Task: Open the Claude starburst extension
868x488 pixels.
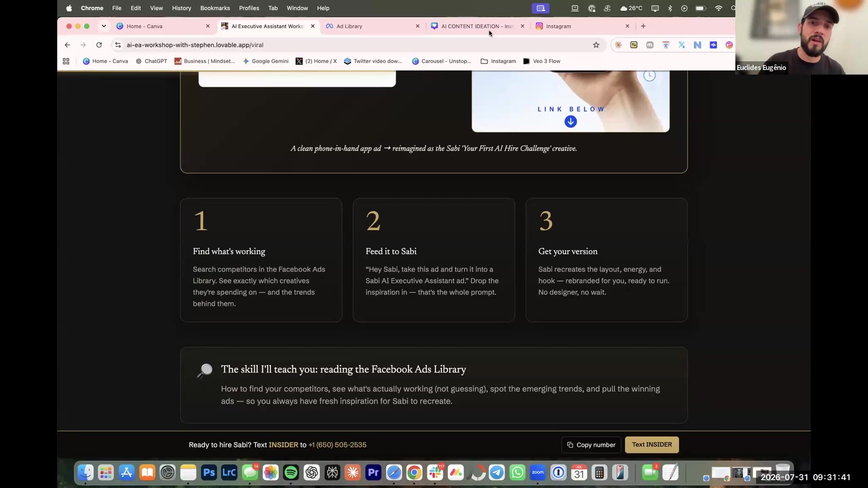Action: click(x=618, y=45)
